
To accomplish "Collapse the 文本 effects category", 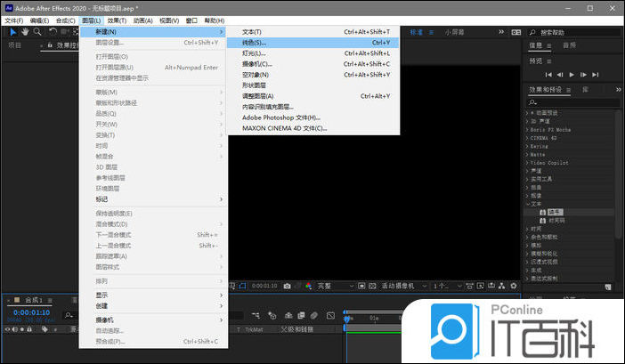I will coord(526,203).
